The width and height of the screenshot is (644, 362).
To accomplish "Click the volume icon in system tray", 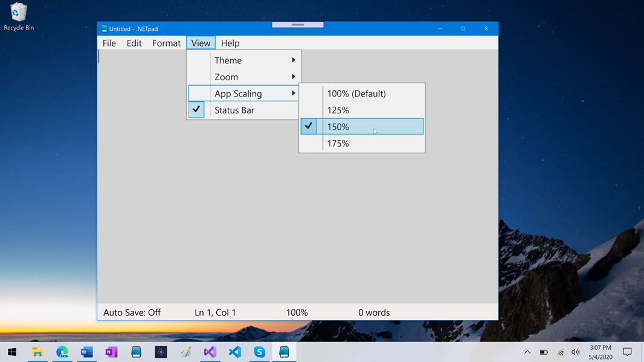I will tap(575, 352).
